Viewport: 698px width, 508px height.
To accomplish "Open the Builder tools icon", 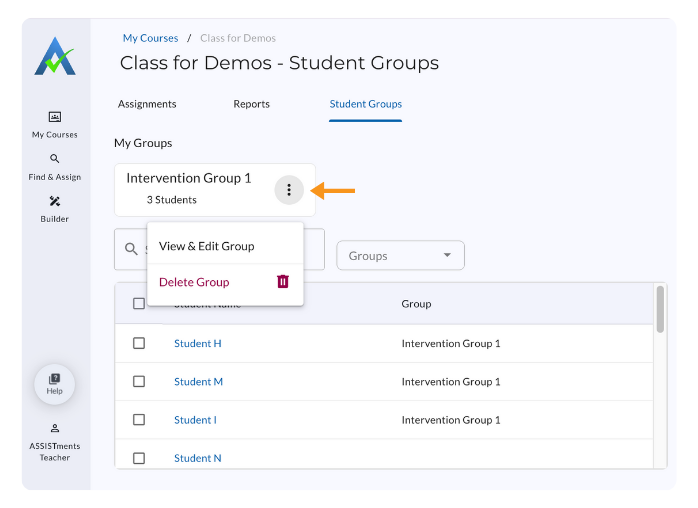I will [54, 201].
